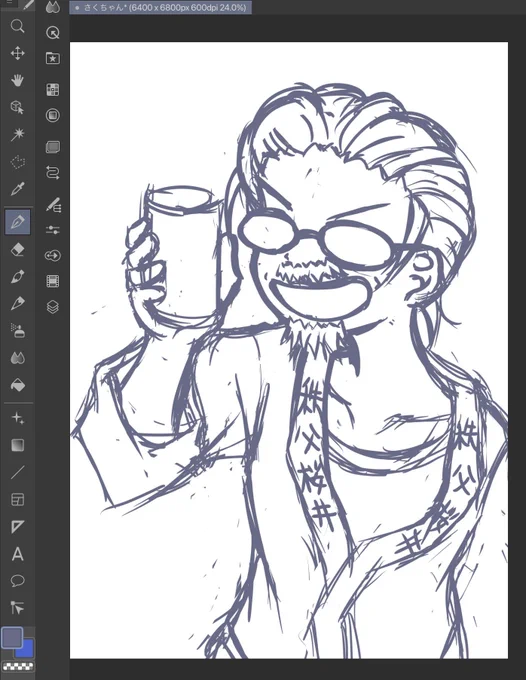Select the Hand pan tool

pos(17,80)
